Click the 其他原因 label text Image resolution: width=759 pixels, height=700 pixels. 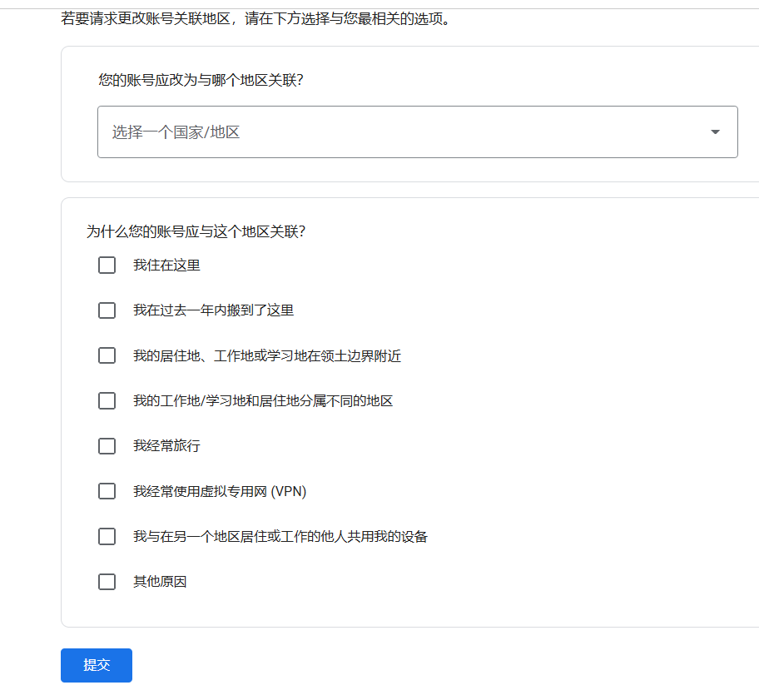160,582
